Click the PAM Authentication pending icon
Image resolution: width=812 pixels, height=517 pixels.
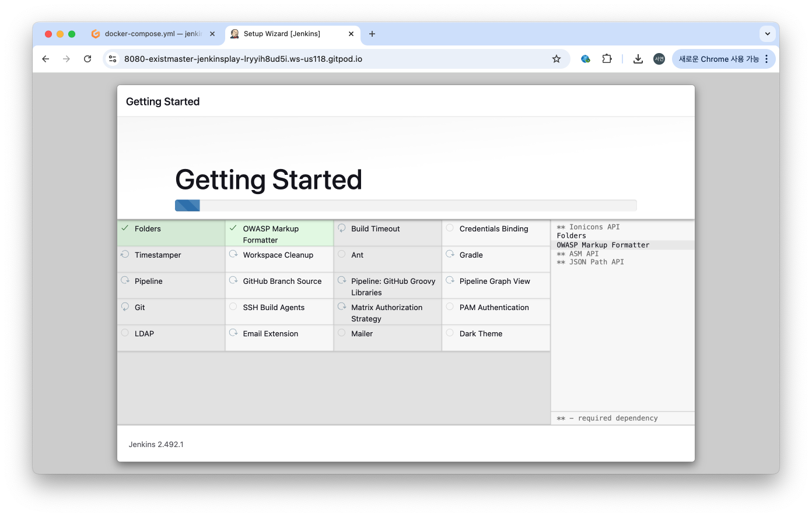tap(450, 307)
